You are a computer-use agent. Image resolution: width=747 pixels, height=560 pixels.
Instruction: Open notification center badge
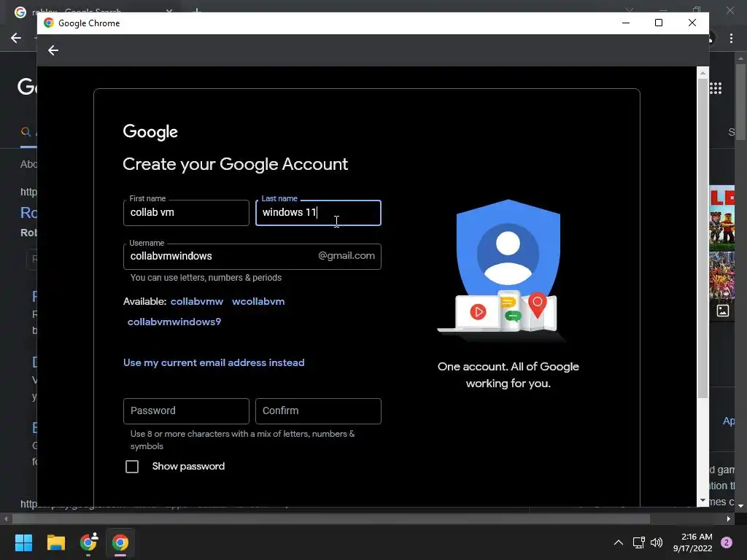tap(727, 542)
